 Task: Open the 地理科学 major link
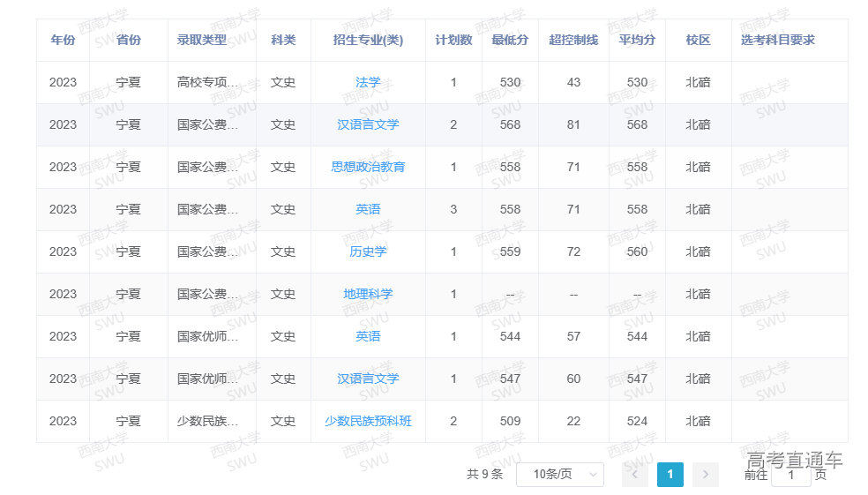[368, 294]
